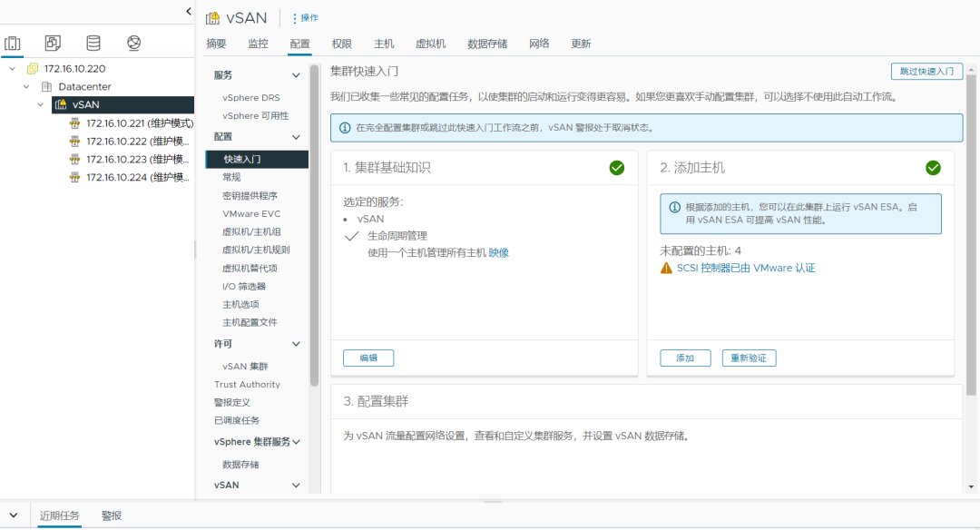Click the 跳过快速入门 button
This screenshot has height=530, width=980.
click(926, 72)
